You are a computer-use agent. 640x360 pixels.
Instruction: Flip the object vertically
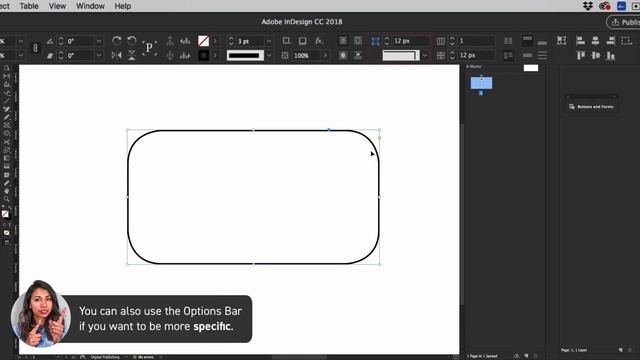click(x=131, y=55)
